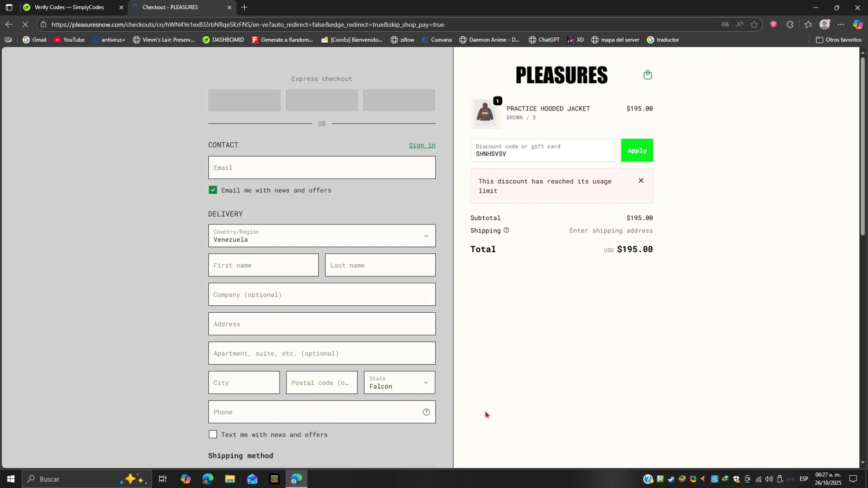Focus the Apartment, suite field
The image size is (868, 488).
click(x=322, y=353)
